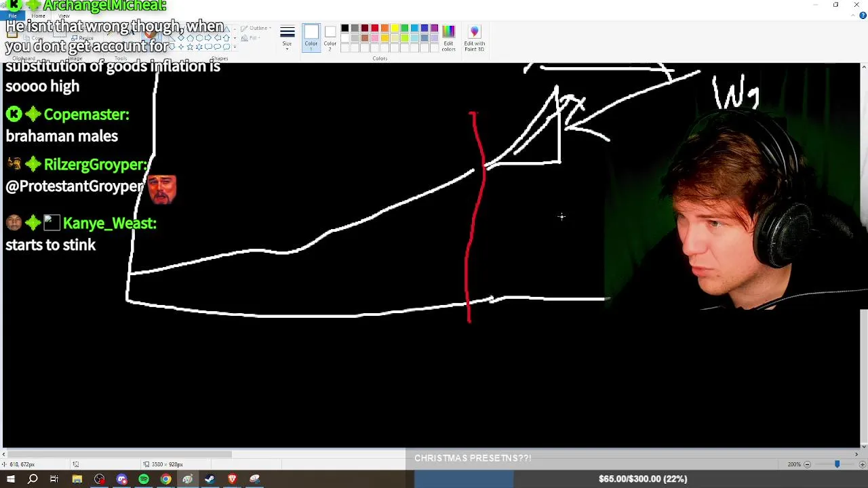Click the 200% zoom level text
Viewport: 868px width, 488px height.
coord(794,464)
